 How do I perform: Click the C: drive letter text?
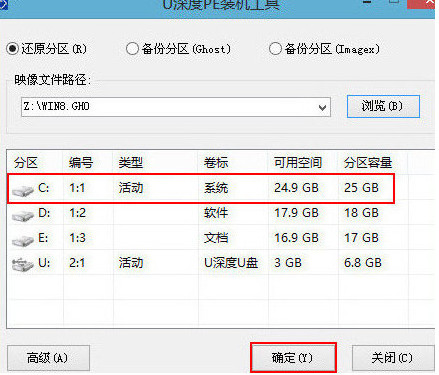[x=44, y=188]
